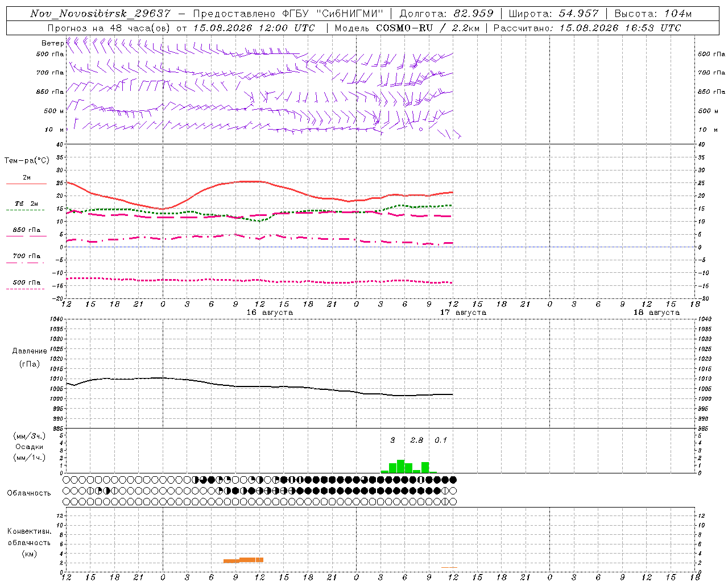Click the thin orange convective bar near hour 12

(449, 567)
